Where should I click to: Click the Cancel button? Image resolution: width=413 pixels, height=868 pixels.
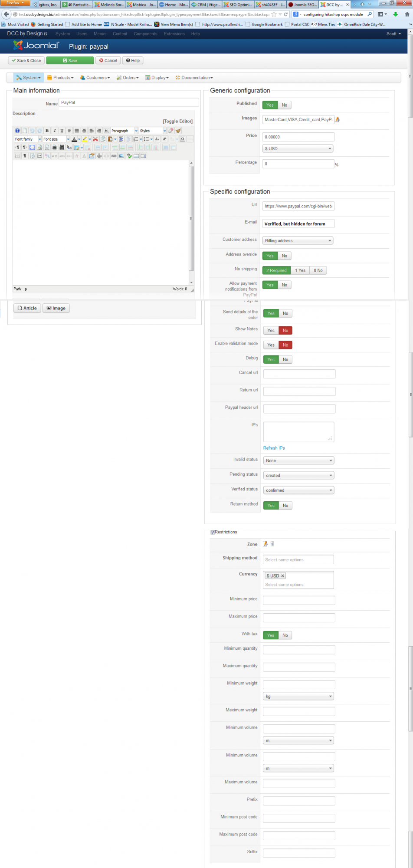tap(108, 60)
